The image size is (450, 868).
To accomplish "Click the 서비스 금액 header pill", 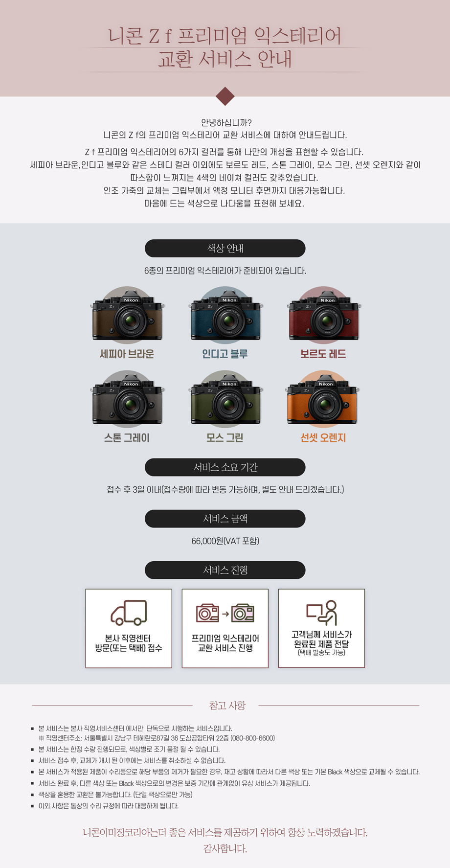I will tap(225, 519).
